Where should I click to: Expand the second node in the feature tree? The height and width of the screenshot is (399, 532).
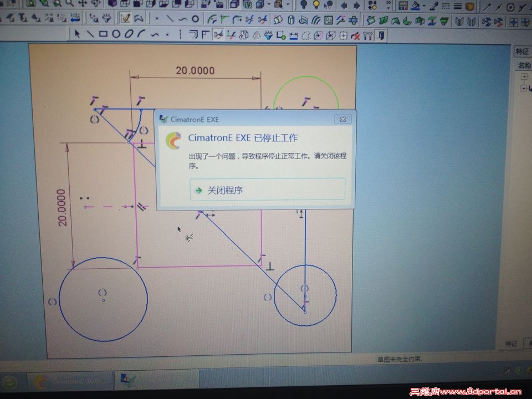[524, 87]
